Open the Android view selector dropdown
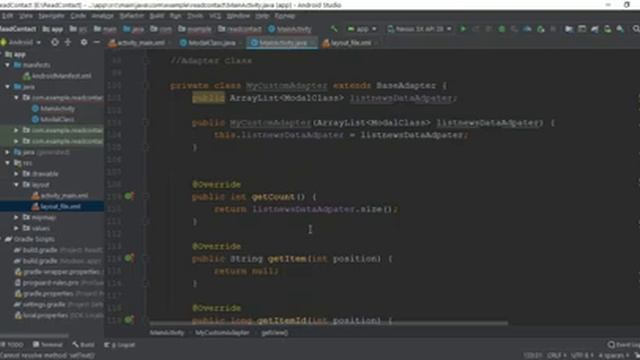 point(21,42)
